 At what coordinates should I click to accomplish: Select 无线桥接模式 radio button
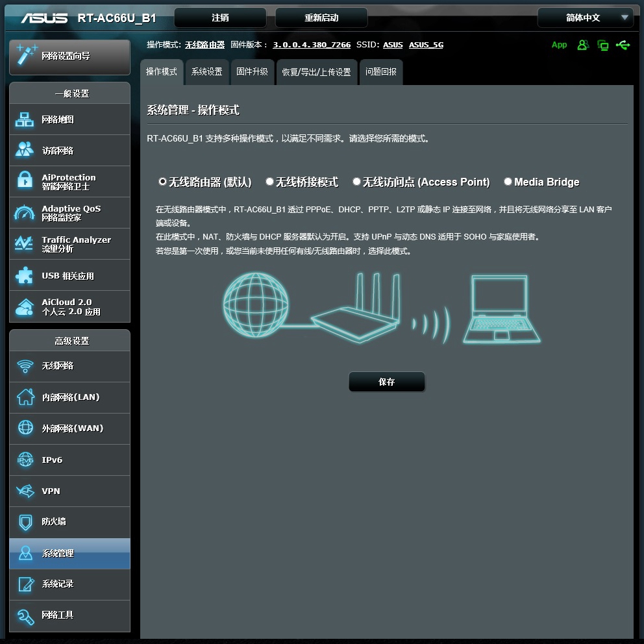(x=269, y=182)
